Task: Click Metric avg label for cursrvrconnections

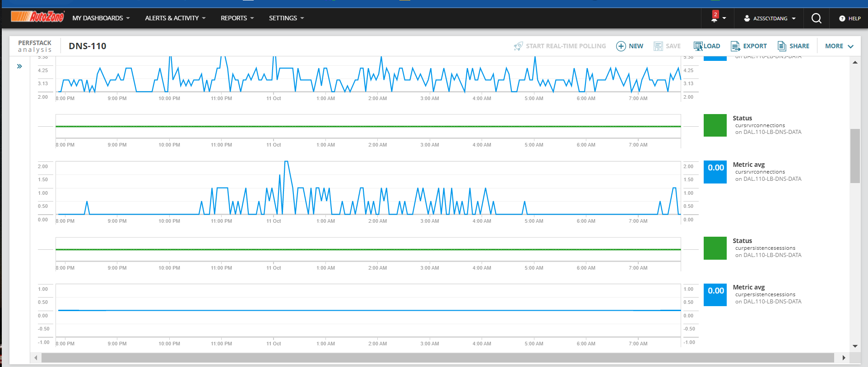Action: tap(749, 165)
